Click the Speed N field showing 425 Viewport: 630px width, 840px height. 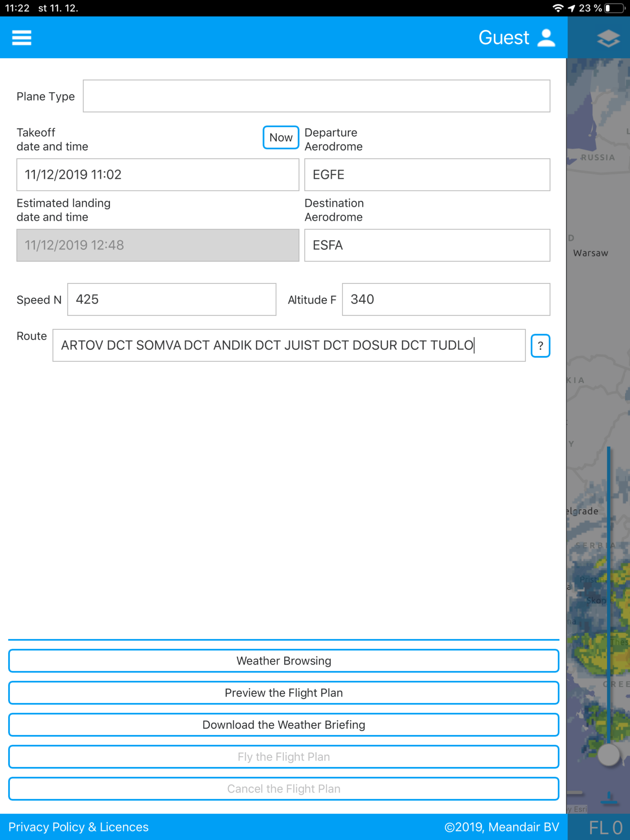[x=171, y=299]
